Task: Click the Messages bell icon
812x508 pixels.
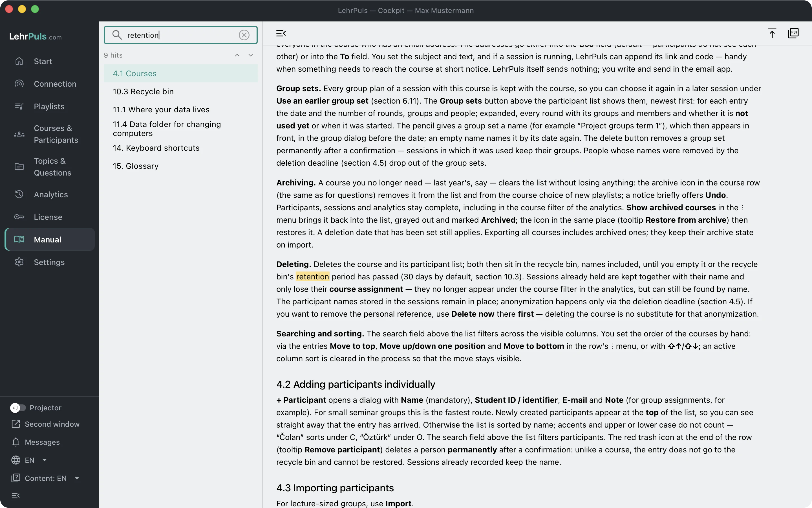Action: point(16,442)
